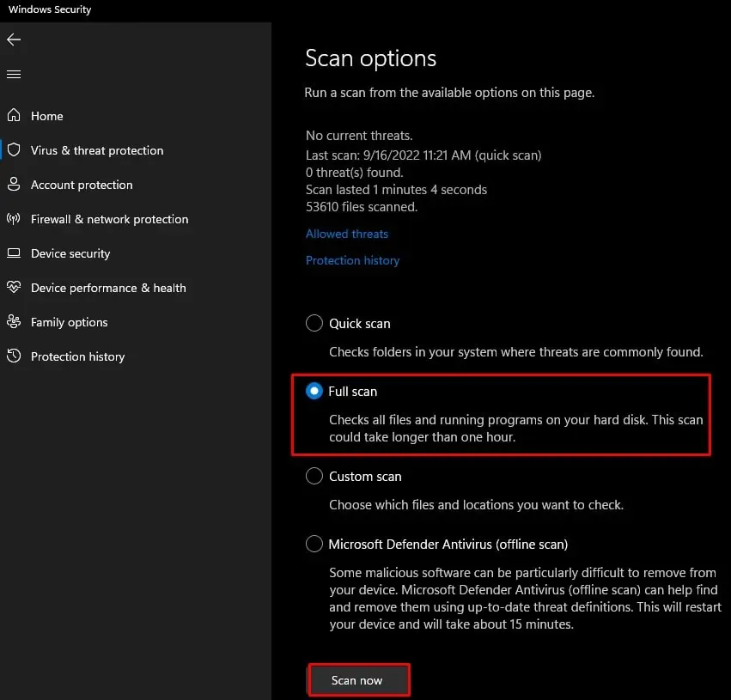Screen dimensions: 731x700
Task: Click the Protection history clock icon
Action: point(14,356)
